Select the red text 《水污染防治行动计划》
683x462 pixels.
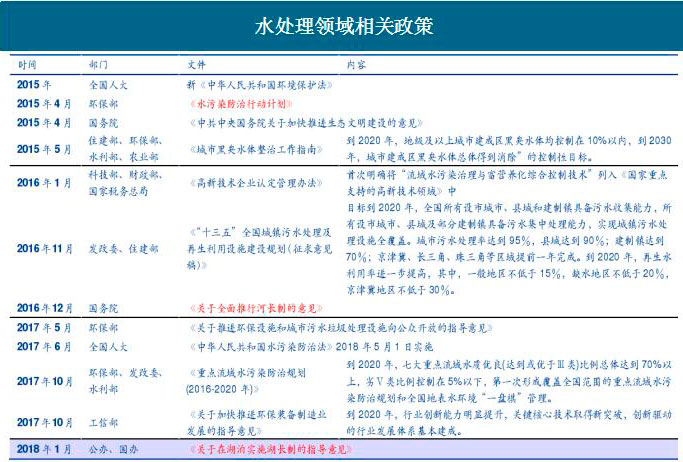[240, 104]
